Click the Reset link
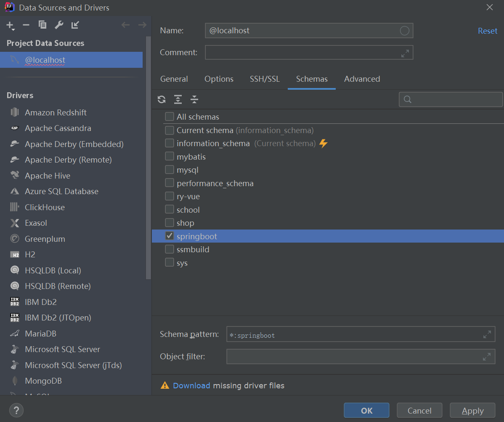 tap(487, 31)
